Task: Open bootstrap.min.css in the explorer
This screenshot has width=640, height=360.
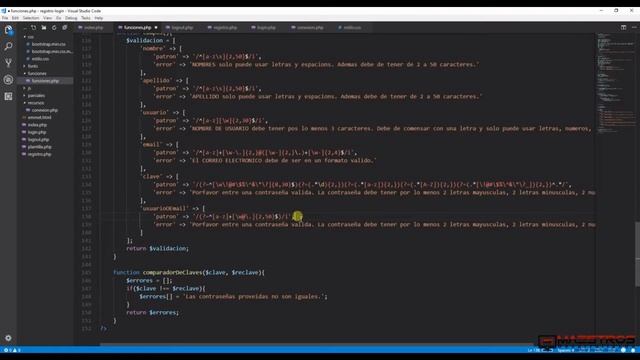Action: pyautogui.click(x=48, y=44)
